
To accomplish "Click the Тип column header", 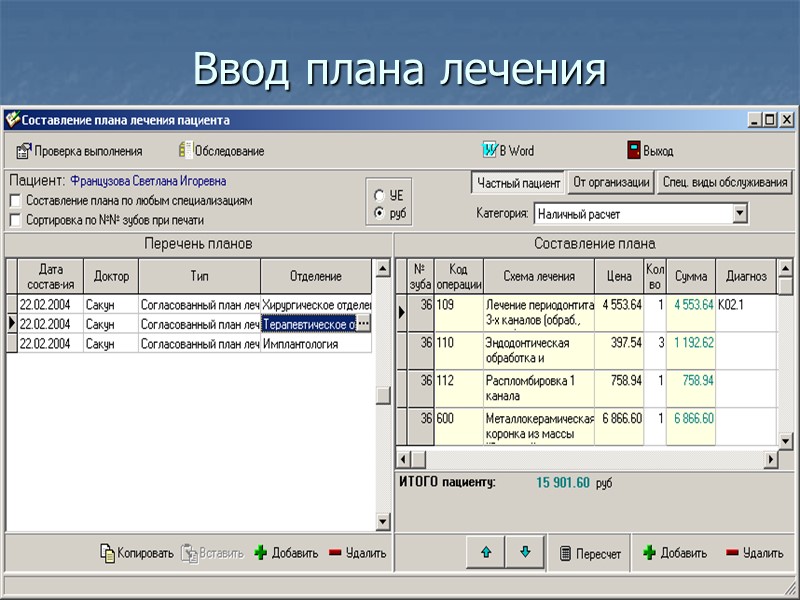I will tap(199, 276).
